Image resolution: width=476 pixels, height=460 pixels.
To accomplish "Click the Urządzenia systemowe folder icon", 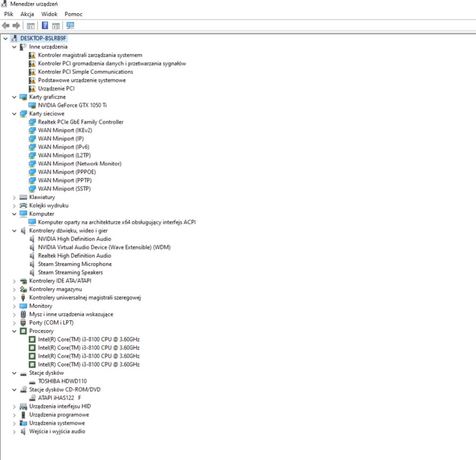I will [x=23, y=423].
